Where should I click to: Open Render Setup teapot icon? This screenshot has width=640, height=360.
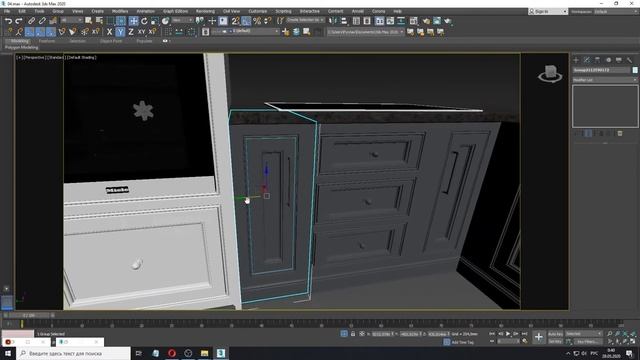[427, 20]
